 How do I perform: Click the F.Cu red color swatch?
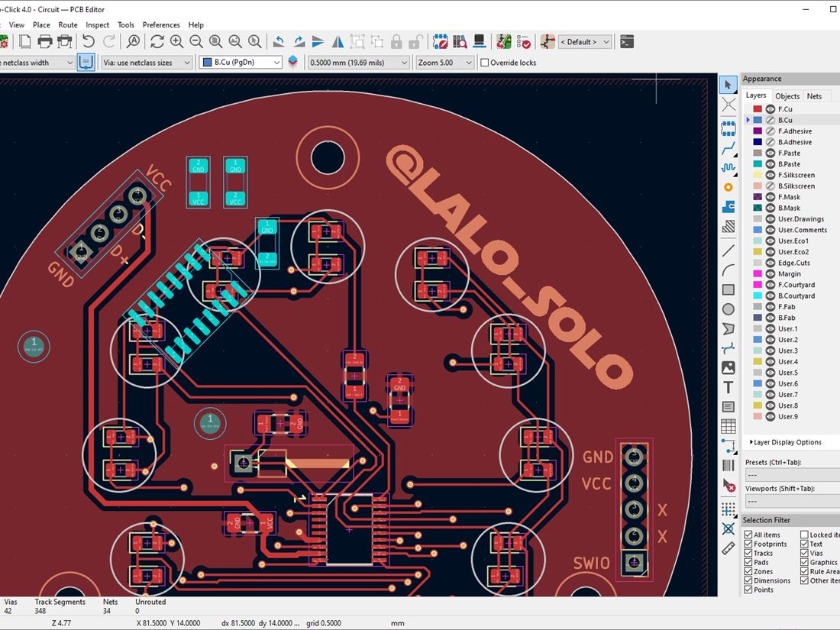click(758, 108)
